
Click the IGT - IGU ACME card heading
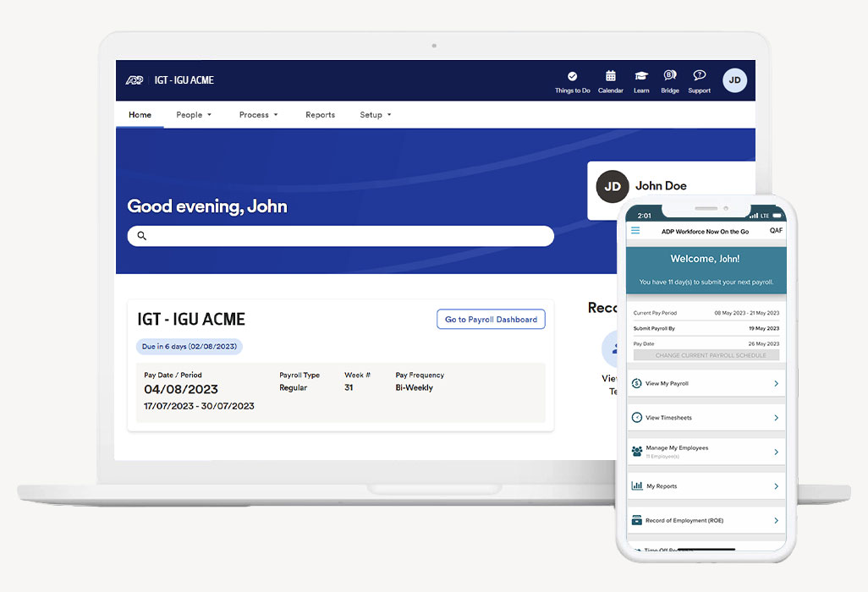pyautogui.click(x=191, y=319)
